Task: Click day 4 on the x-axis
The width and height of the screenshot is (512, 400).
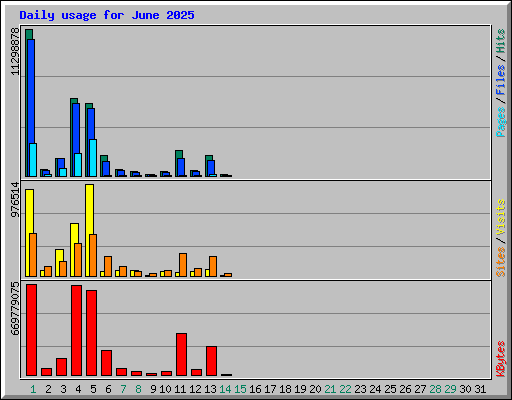Action: point(78,389)
